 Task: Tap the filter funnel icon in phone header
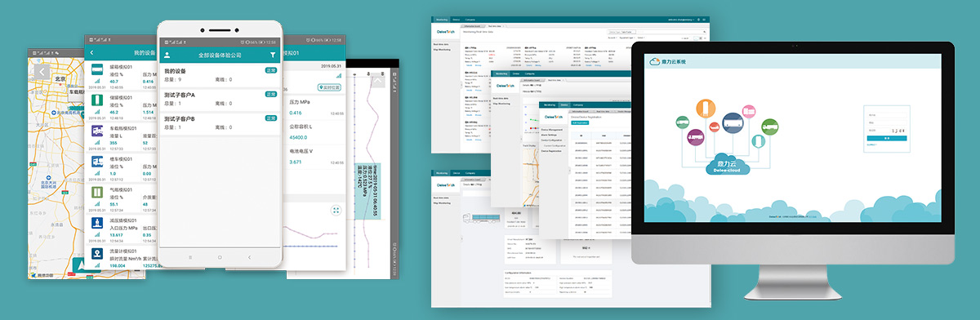[273, 55]
